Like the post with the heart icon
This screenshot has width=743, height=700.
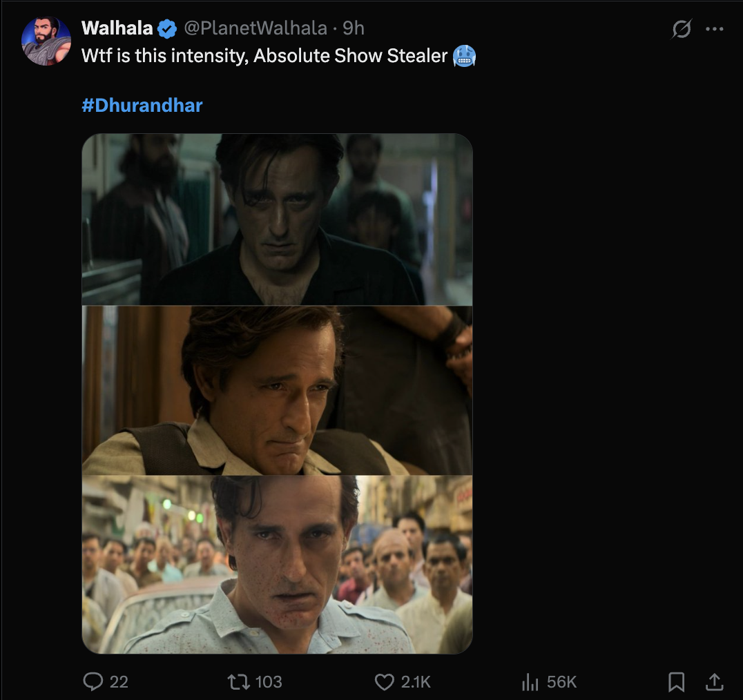[384, 682]
